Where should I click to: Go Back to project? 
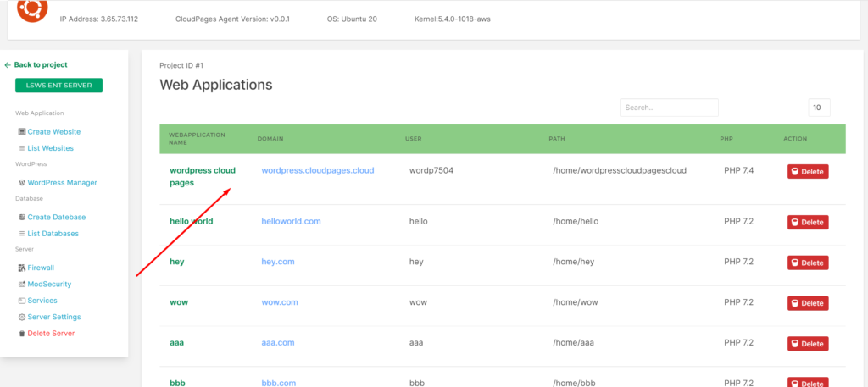[41, 64]
